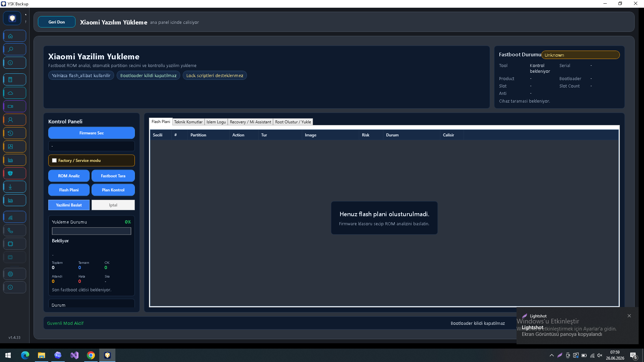This screenshot has width=644, height=362.
Task: Open the Windows notification center icon
Action: [633, 356]
